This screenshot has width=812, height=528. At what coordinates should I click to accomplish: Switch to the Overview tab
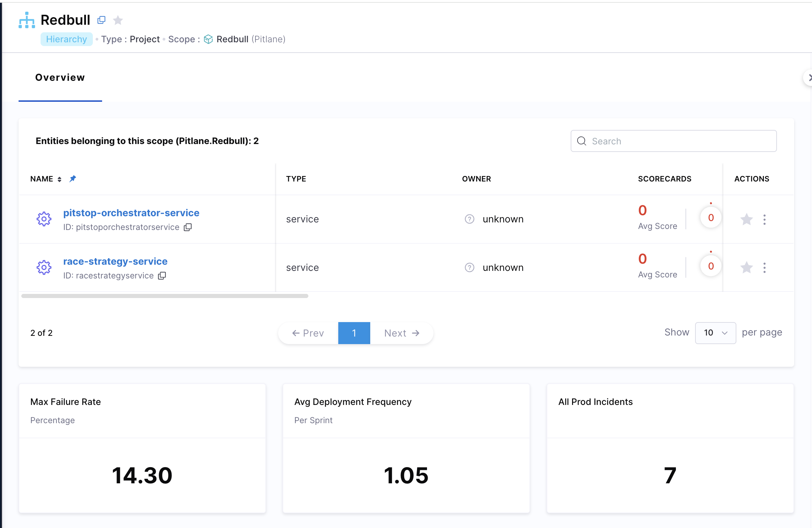click(x=60, y=78)
